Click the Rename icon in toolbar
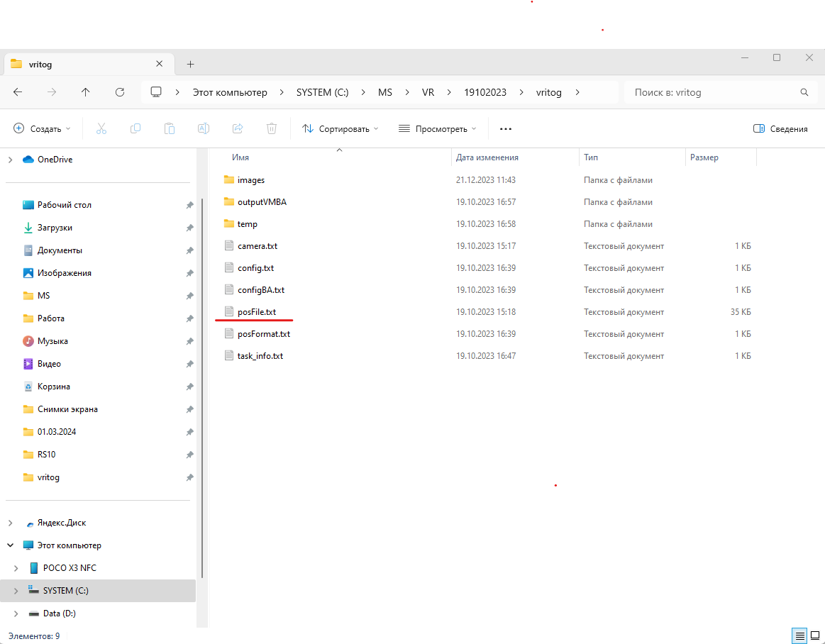The width and height of the screenshot is (825, 644). click(203, 128)
